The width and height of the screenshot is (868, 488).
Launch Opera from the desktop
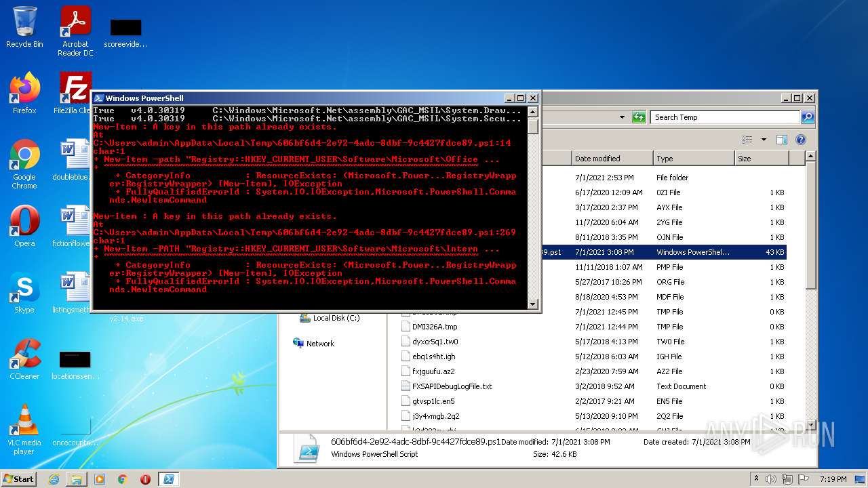click(x=24, y=226)
